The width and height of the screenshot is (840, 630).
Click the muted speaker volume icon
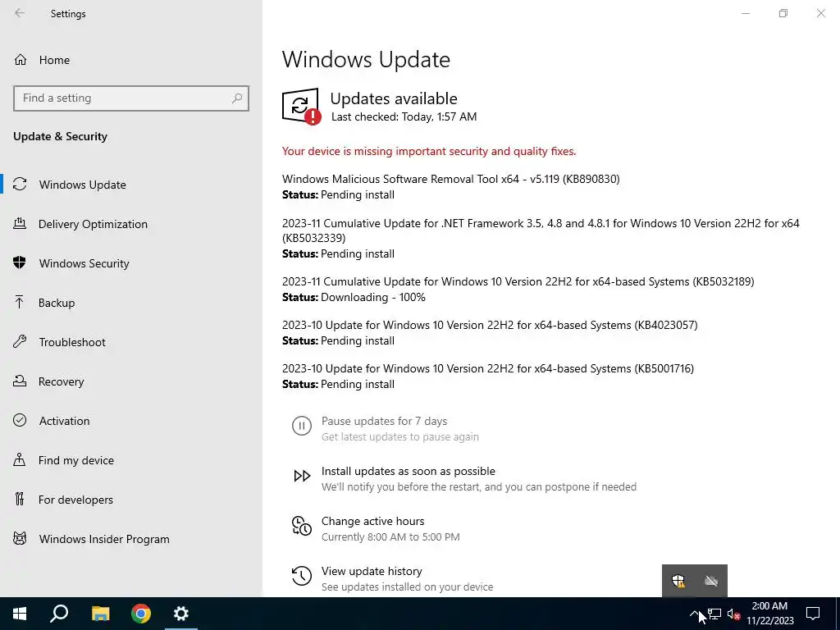tap(734, 614)
